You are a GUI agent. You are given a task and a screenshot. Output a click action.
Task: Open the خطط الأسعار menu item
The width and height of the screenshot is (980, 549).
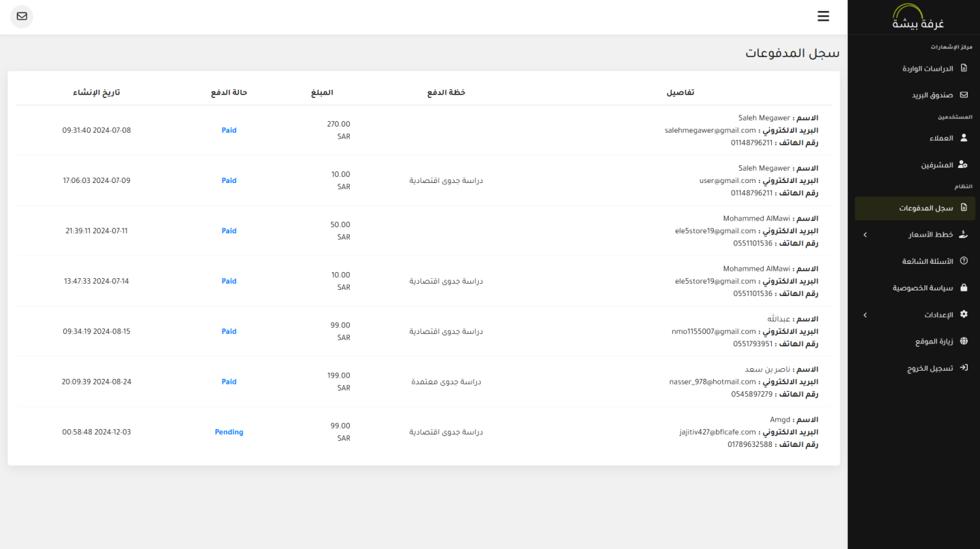click(x=930, y=235)
